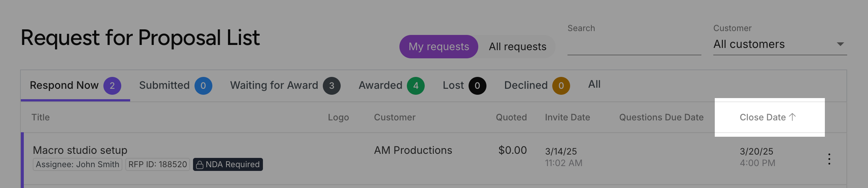Click the NDA Required lock badge
This screenshot has height=188, width=868.
click(228, 165)
